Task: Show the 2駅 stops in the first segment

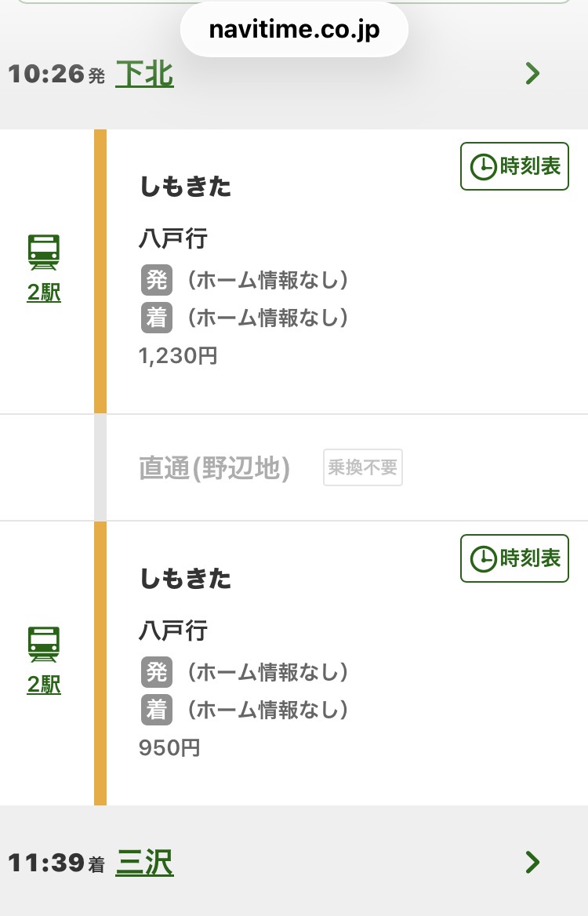Action: pos(44,292)
